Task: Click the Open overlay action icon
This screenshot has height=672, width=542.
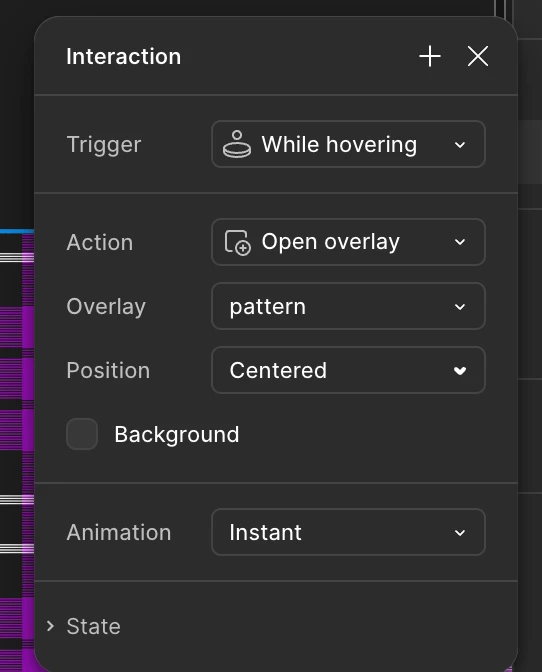Action: (x=238, y=243)
